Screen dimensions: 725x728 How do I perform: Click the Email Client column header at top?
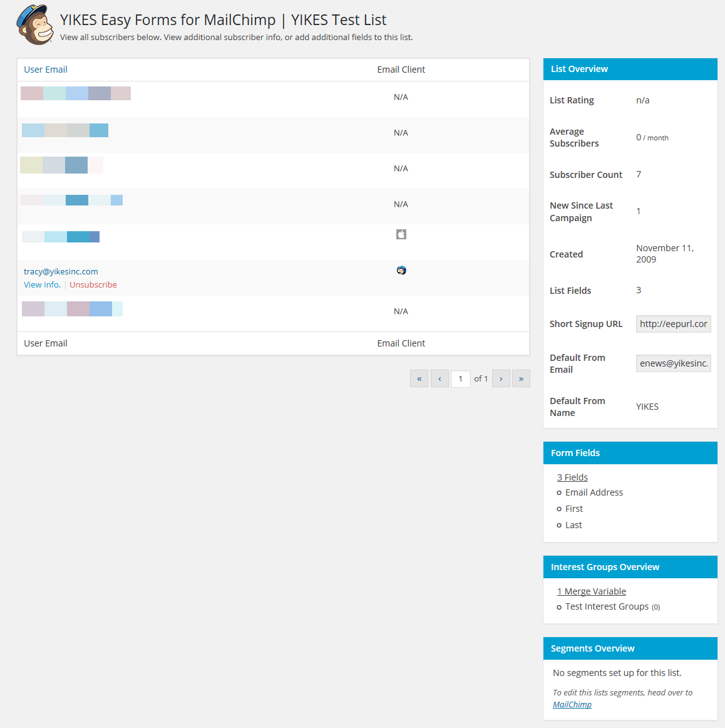401,70
